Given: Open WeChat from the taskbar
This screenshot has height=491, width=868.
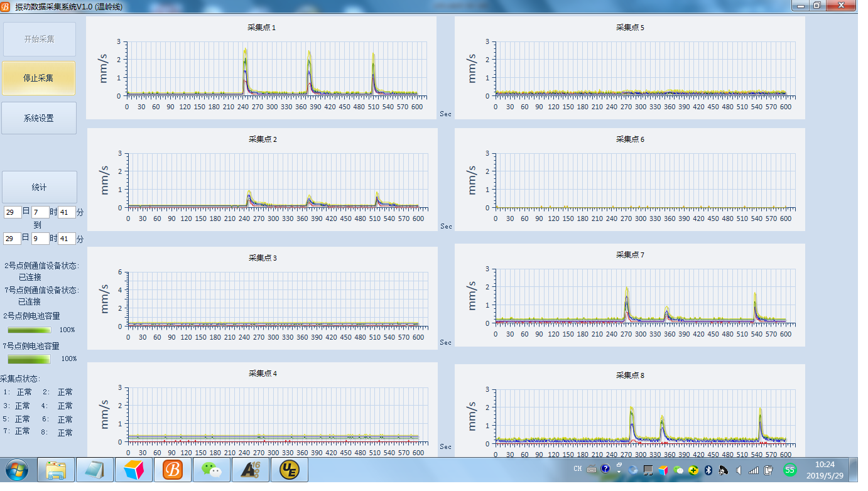Looking at the screenshot, I should [x=211, y=470].
